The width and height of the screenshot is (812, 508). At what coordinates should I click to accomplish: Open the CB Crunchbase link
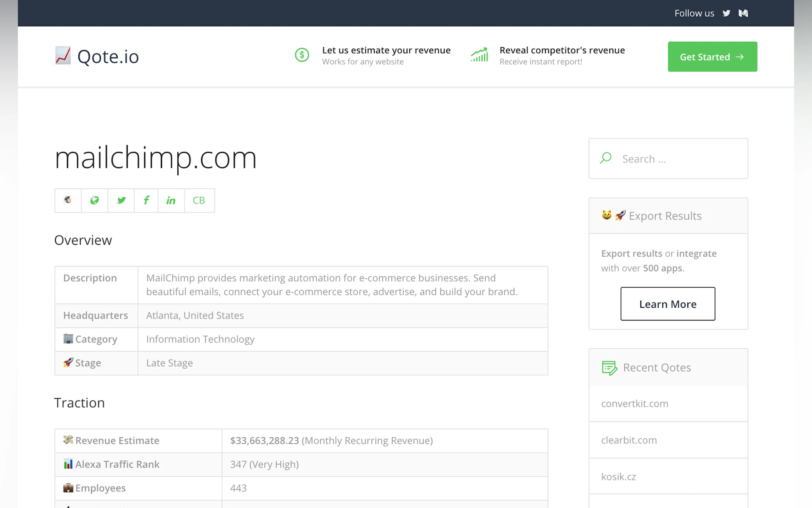pos(199,200)
